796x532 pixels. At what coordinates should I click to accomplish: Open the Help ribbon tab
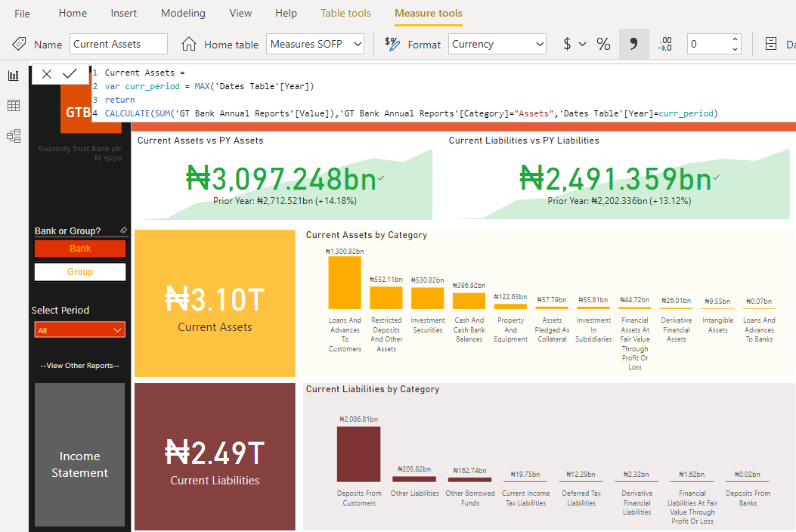[286, 13]
